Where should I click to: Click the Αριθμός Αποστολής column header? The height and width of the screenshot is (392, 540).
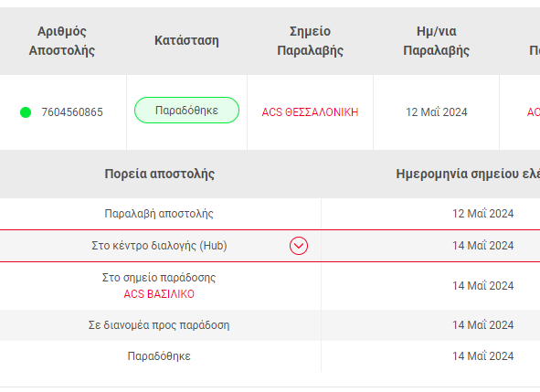pyautogui.click(x=62, y=41)
